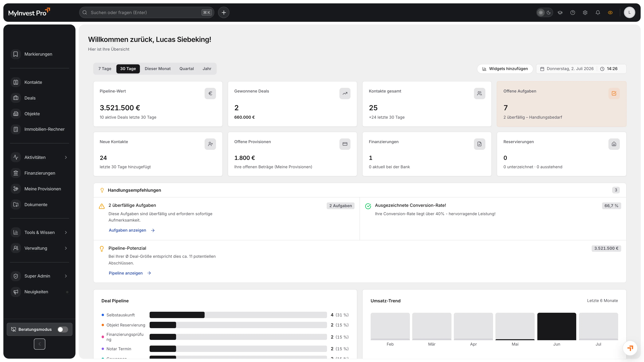
Task: Click trend icon on Gewonnene Deals card
Action: click(345, 94)
